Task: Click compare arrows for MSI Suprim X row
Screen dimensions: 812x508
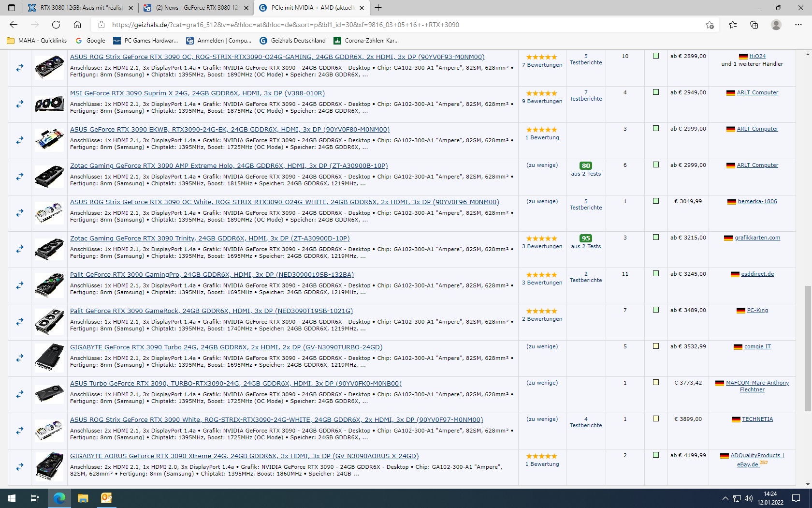Action: [x=20, y=104]
